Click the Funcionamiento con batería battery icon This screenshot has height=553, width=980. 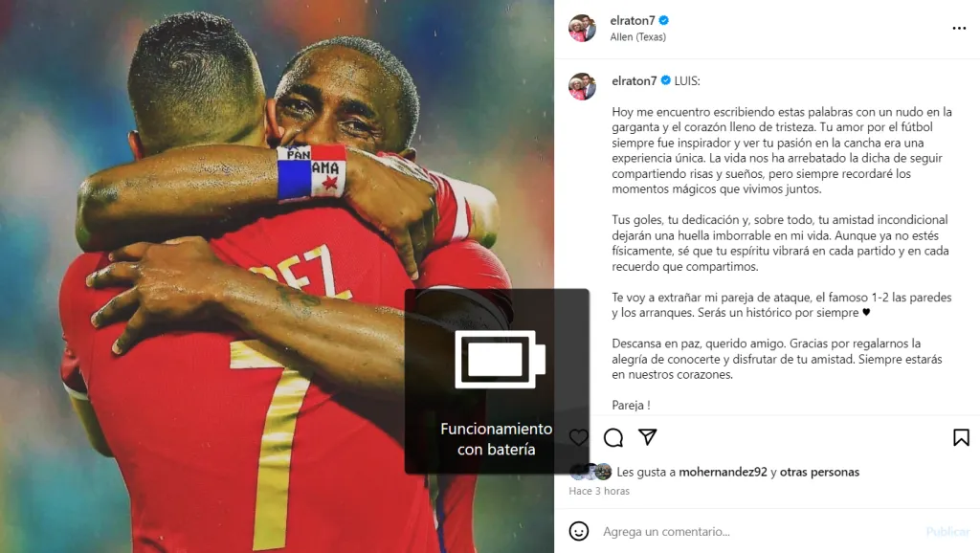[x=500, y=360]
